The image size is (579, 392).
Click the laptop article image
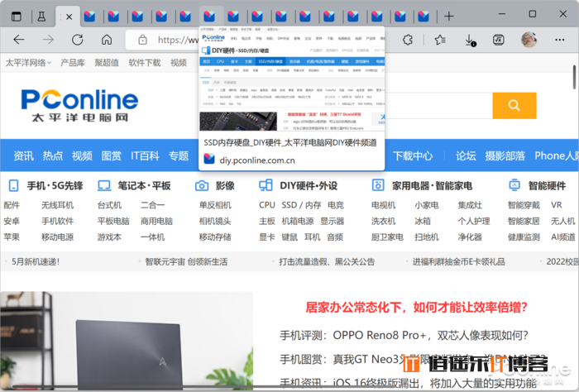click(127, 341)
